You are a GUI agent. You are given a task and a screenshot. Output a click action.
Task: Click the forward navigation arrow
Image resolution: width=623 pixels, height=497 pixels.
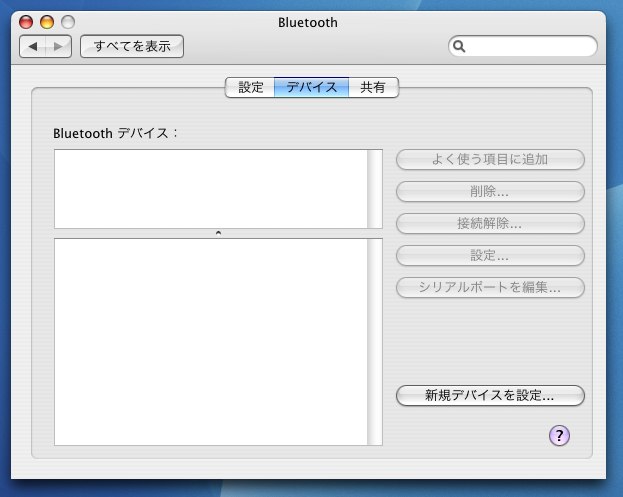[x=58, y=46]
